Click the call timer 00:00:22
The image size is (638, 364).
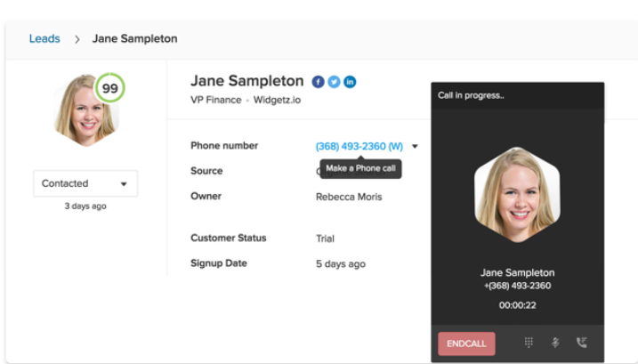(517, 304)
